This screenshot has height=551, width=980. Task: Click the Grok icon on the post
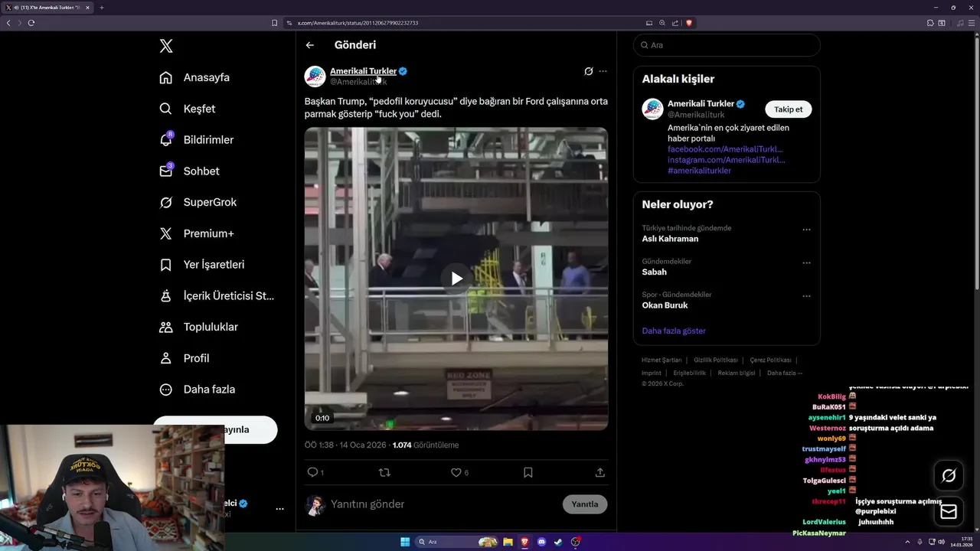click(x=589, y=71)
